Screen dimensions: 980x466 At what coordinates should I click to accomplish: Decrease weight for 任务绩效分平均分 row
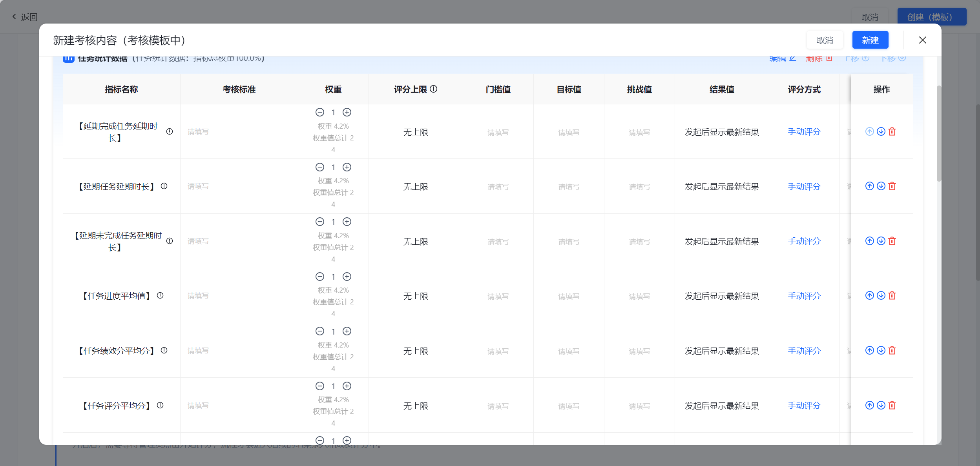pos(320,331)
